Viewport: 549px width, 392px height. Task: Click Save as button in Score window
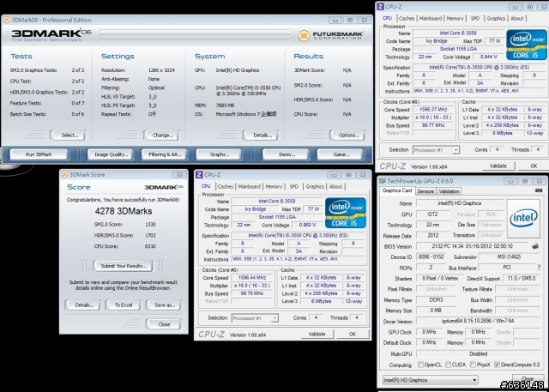(x=164, y=305)
